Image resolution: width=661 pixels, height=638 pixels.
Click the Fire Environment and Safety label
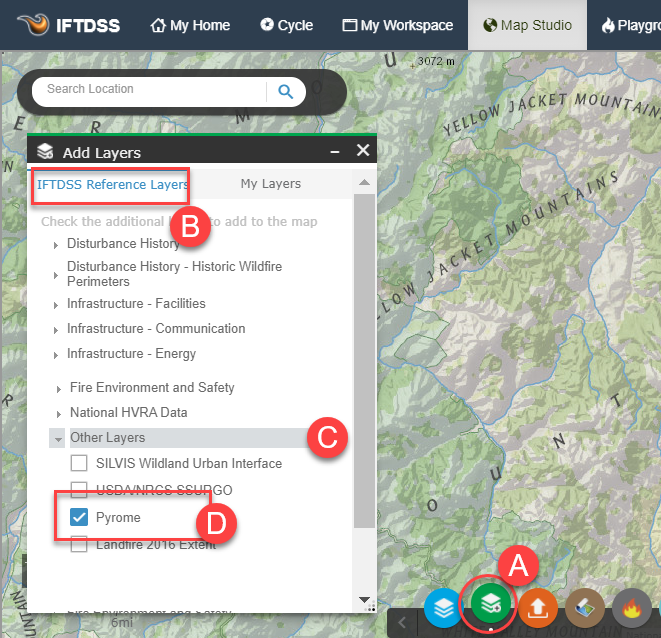[x=152, y=388]
